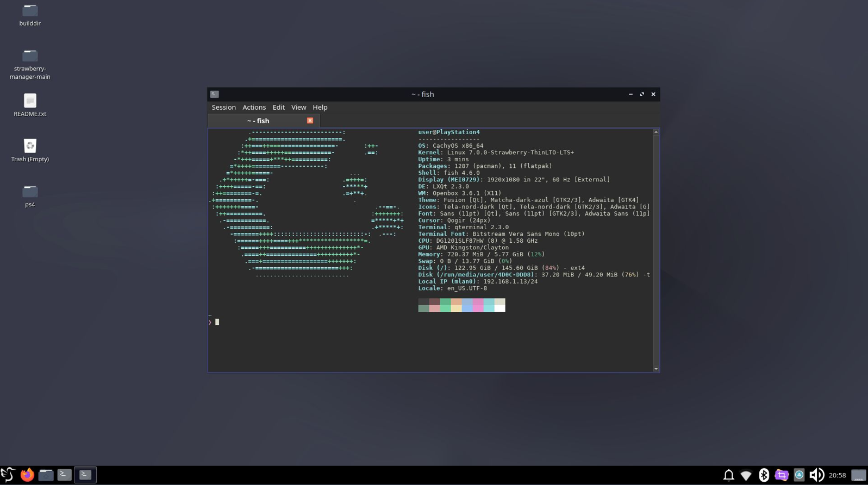This screenshot has height=485, width=868.
Task: Click the terminal scrollbar down arrow
Action: click(656, 369)
